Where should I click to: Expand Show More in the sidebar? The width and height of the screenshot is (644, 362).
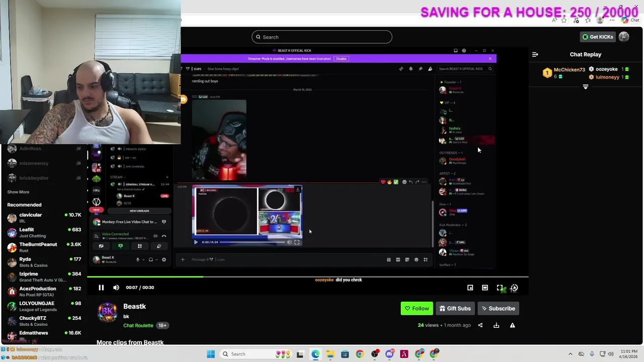tap(18, 192)
